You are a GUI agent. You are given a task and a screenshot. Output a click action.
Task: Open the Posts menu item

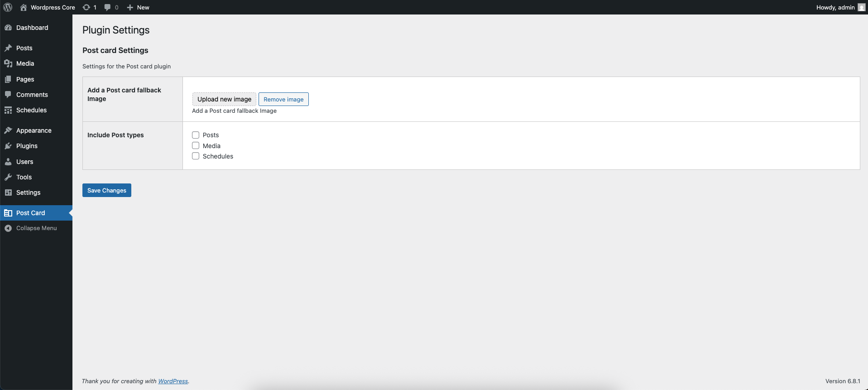tap(36, 48)
